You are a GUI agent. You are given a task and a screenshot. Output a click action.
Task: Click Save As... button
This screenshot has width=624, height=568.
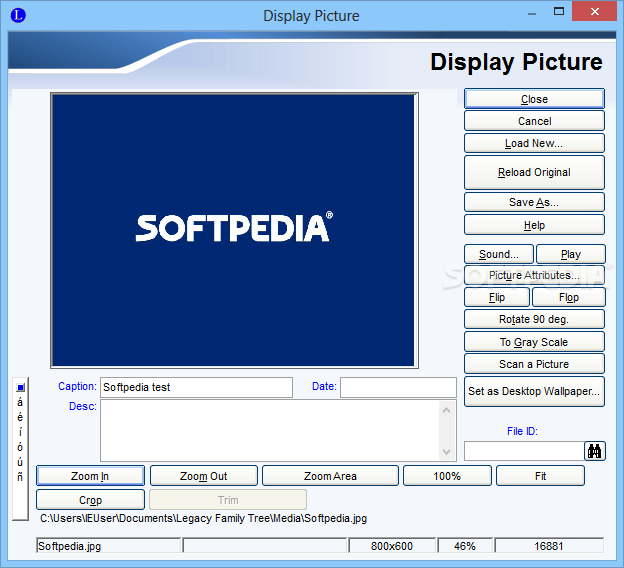[534, 202]
